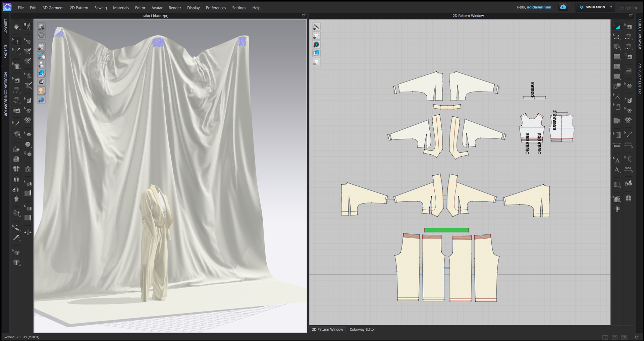Click the green waistband pattern piece

[x=447, y=230]
